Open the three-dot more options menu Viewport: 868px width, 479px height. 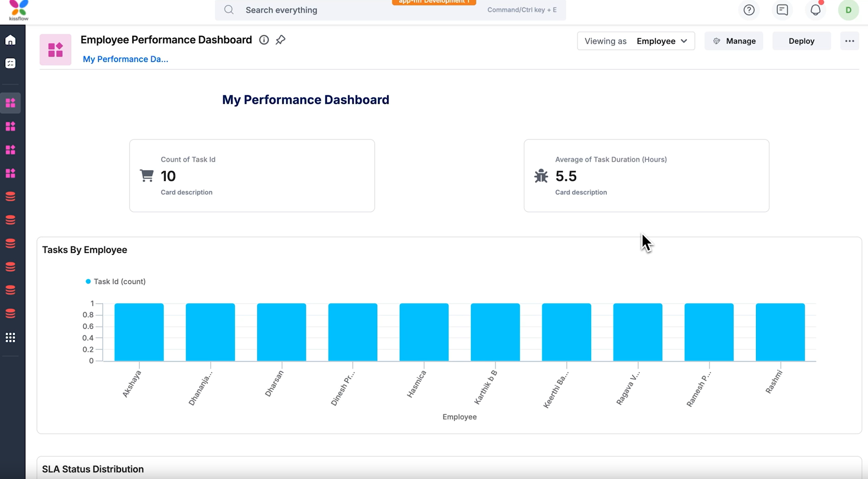[x=849, y=41]
